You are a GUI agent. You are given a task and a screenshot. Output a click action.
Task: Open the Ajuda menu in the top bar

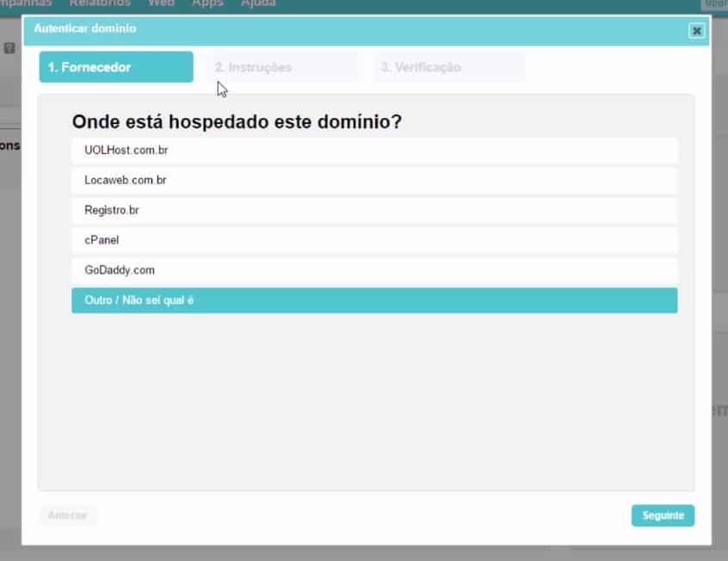pyautogui.click(x=258, y=3)
